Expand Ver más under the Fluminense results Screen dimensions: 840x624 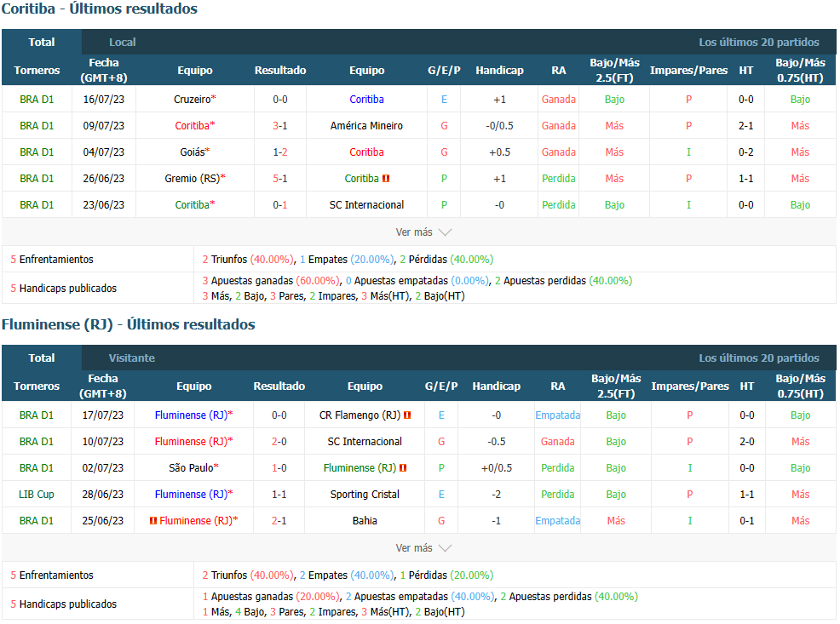point(423,548)
